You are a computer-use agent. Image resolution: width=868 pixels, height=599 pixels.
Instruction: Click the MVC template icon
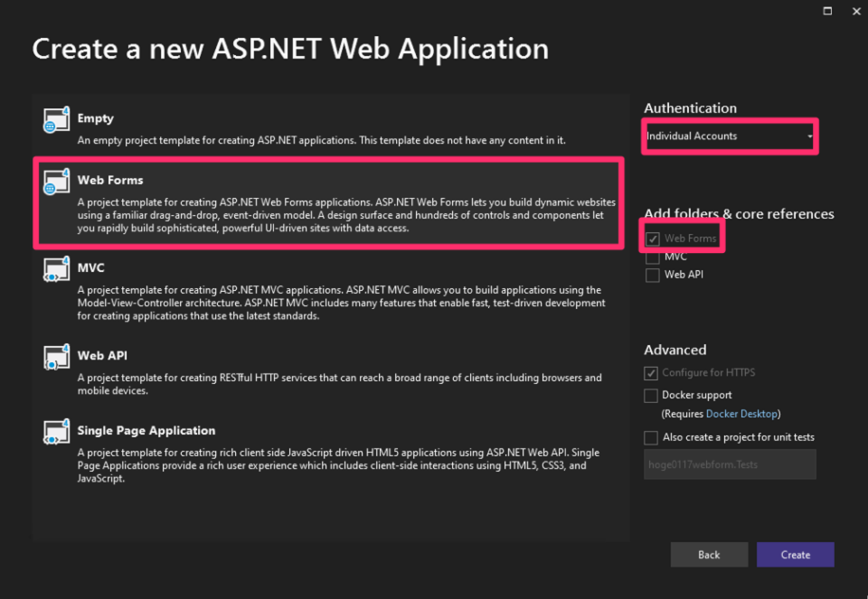pos(56,269)
